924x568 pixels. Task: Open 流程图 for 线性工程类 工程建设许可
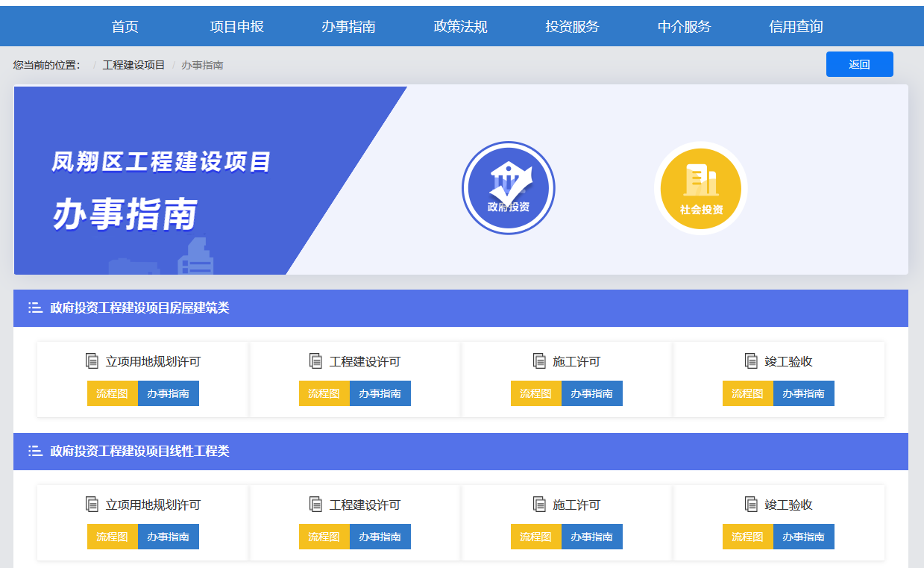click(x=324, y=537)
